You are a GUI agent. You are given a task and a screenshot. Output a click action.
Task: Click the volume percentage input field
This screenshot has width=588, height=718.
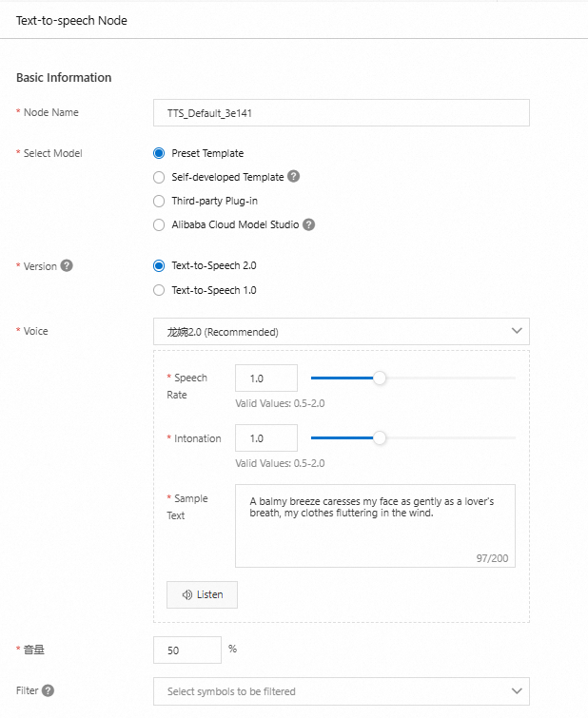click(186, 650)
